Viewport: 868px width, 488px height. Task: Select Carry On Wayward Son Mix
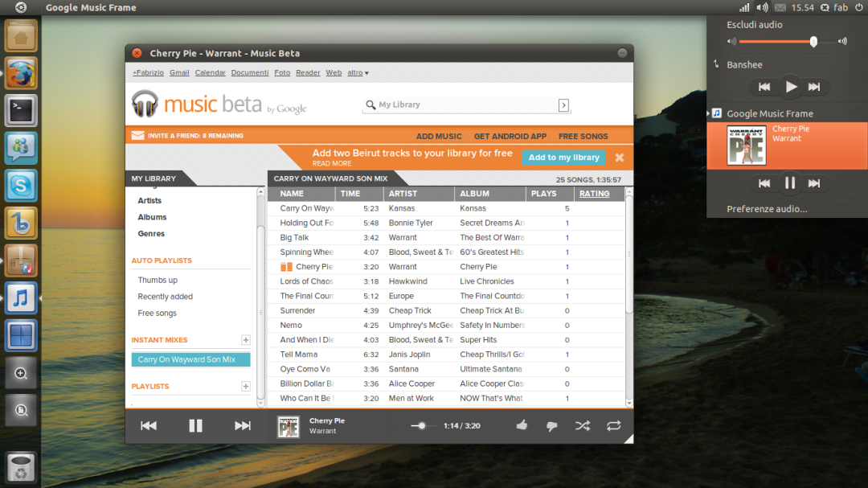click(190, 359)
